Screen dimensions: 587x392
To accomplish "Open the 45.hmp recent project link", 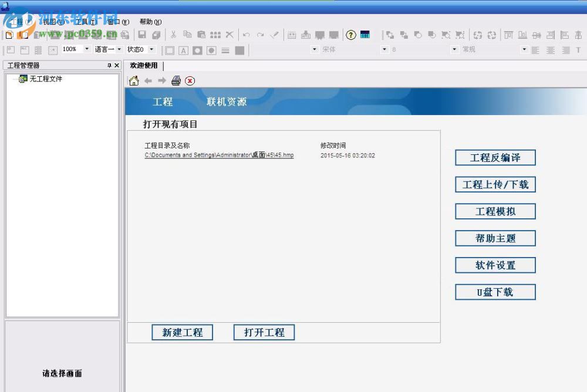I will [x=220, y=156].
